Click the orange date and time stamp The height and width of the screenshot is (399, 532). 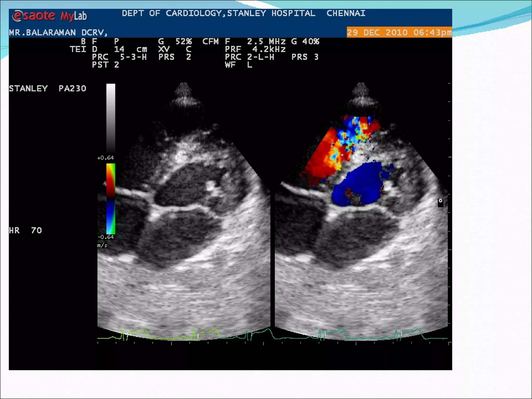[399, 32]
